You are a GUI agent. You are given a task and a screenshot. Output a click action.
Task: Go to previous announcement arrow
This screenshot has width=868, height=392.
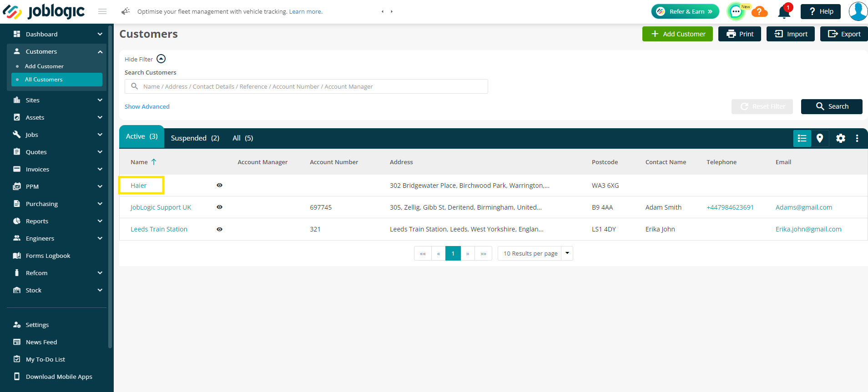coord(383,11)
